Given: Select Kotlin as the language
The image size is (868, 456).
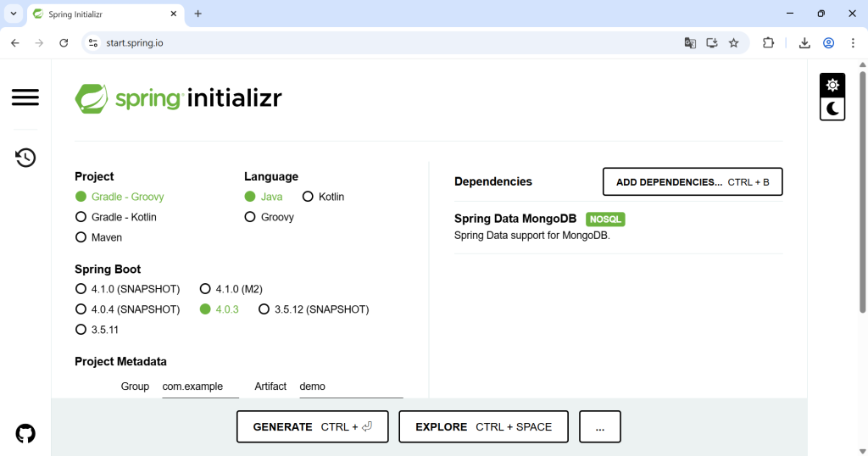Looking at the screenshot, I should click(x=308, y=197).
